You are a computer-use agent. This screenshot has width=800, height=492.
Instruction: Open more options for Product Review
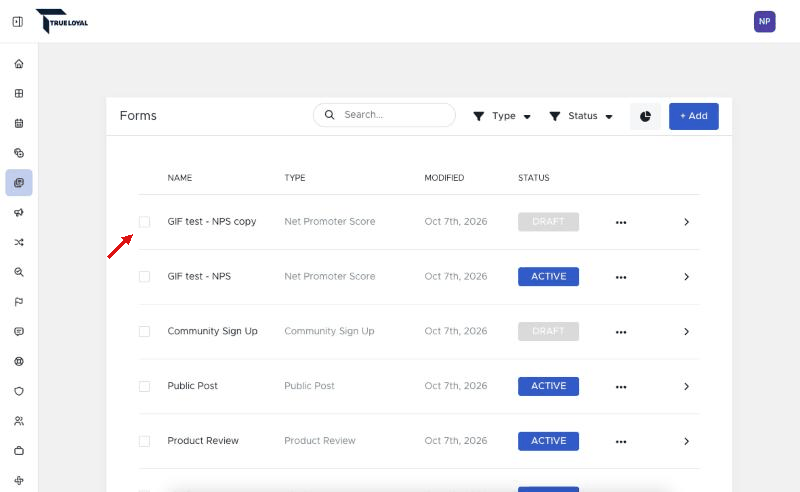[621, 441]
